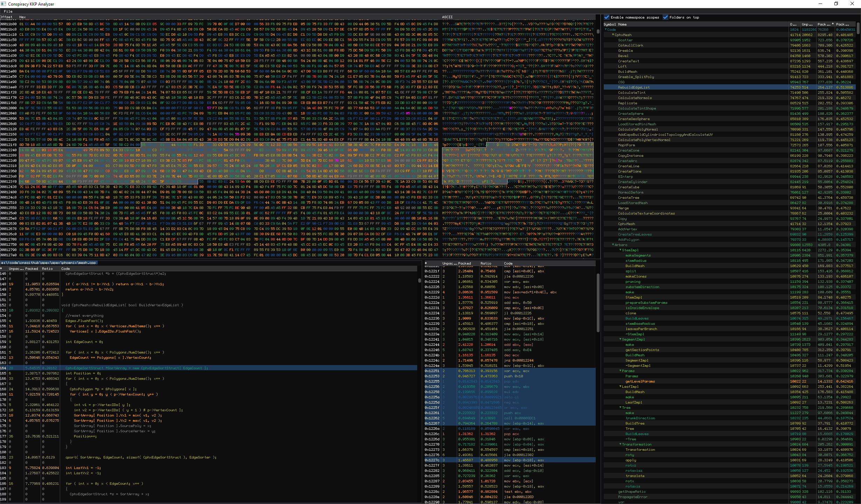Select the prepareSubstemParams symbol row
Image resolution: width=861 pixels, height=504 pixels.
click(x=729, y=302)
